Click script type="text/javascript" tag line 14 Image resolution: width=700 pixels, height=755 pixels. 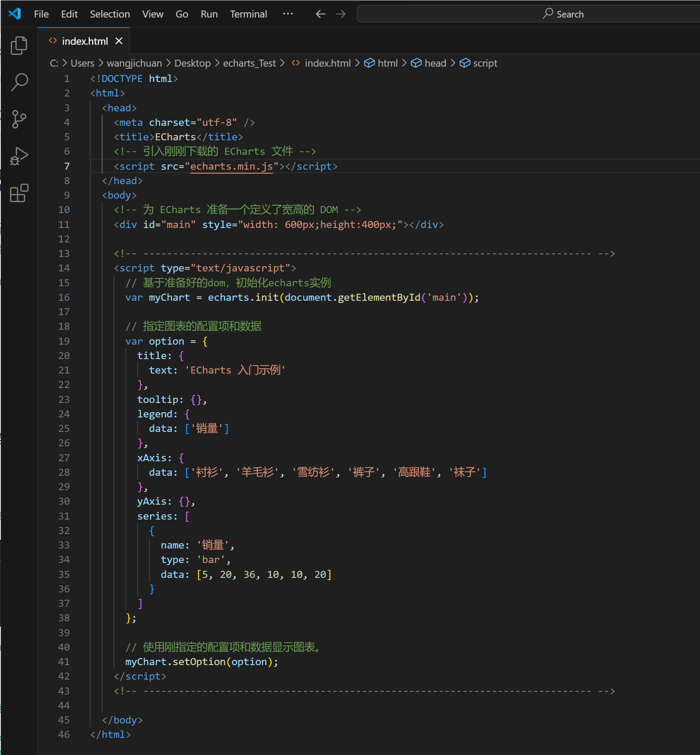pyautogui.click(x=205, y=268)
